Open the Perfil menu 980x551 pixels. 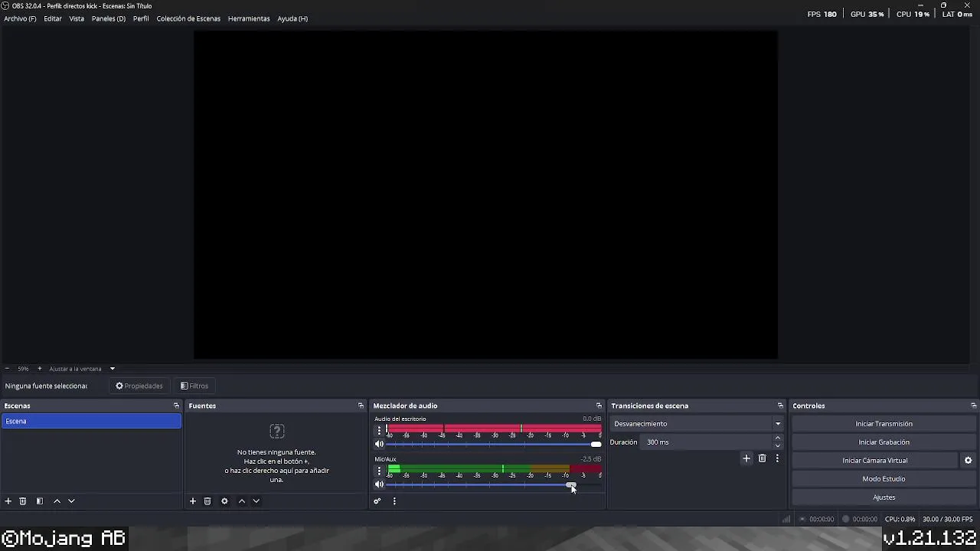pyautogui.click(x=141, y=18)
